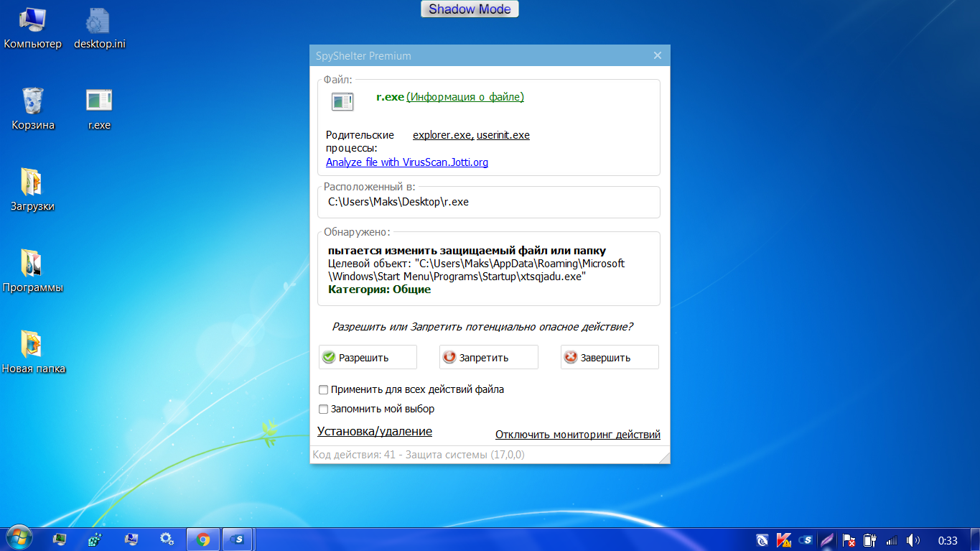Screen dimensions: 980x551
Task: Open the Информация о файле link
Action: coord(465,97)
